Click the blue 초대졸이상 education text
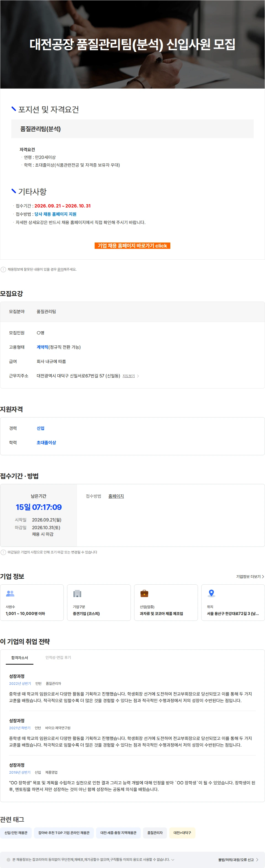 tap(46, 443)
